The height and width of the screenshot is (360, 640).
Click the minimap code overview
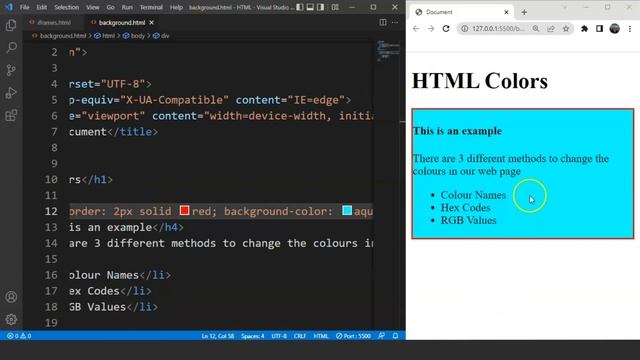tap(388, 51)
